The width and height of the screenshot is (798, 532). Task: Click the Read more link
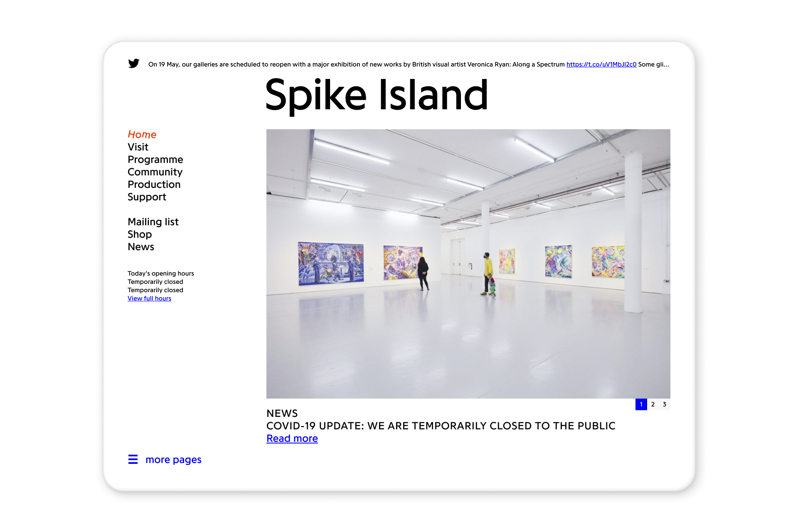[292, 438]
